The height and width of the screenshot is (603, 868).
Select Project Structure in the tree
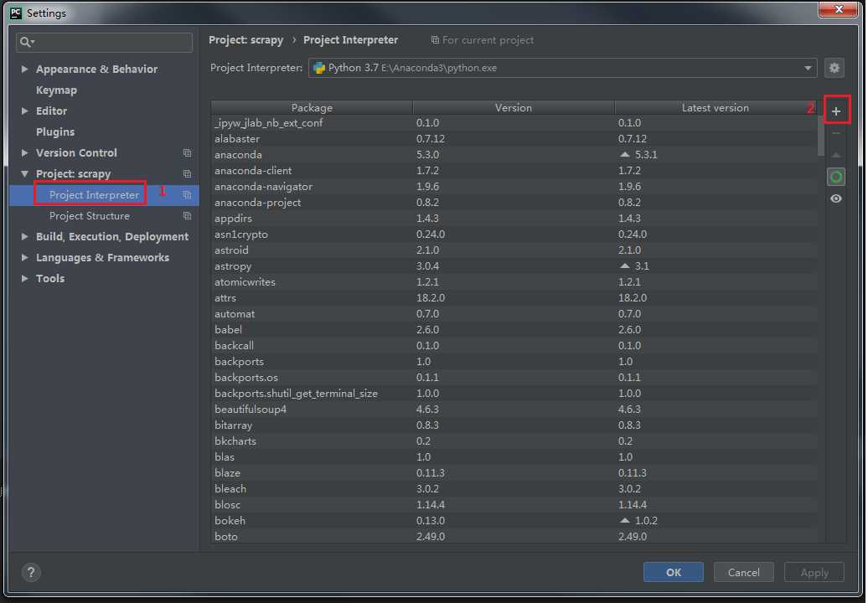(x=90, y=216)
